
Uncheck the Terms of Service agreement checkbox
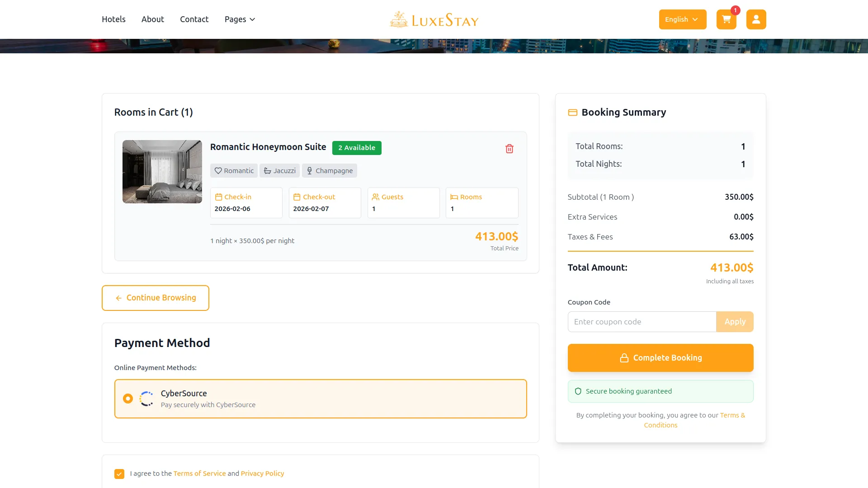click(x=119, y=474)
